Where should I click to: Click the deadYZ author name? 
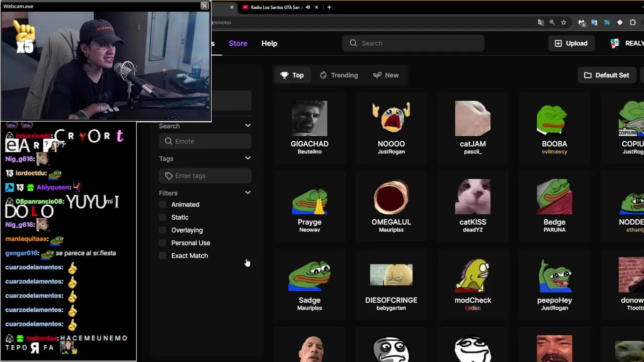click(x=472, y=230)
